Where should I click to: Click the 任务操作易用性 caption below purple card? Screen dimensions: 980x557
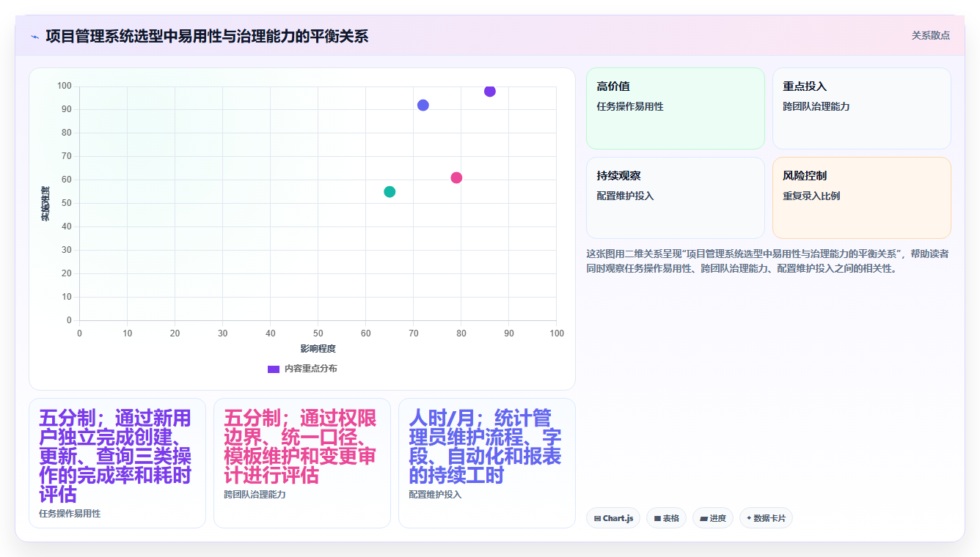tap(70, 514)
